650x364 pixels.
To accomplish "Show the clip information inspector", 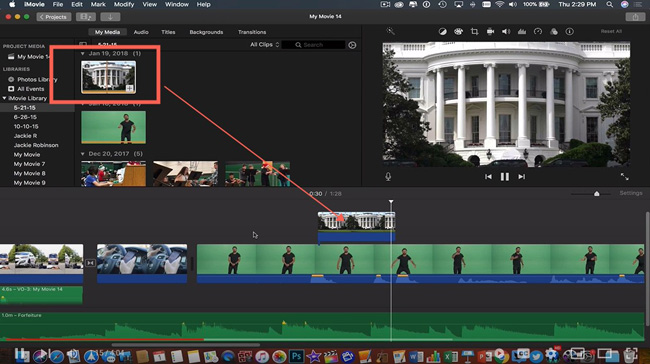I will click(570, 32).
